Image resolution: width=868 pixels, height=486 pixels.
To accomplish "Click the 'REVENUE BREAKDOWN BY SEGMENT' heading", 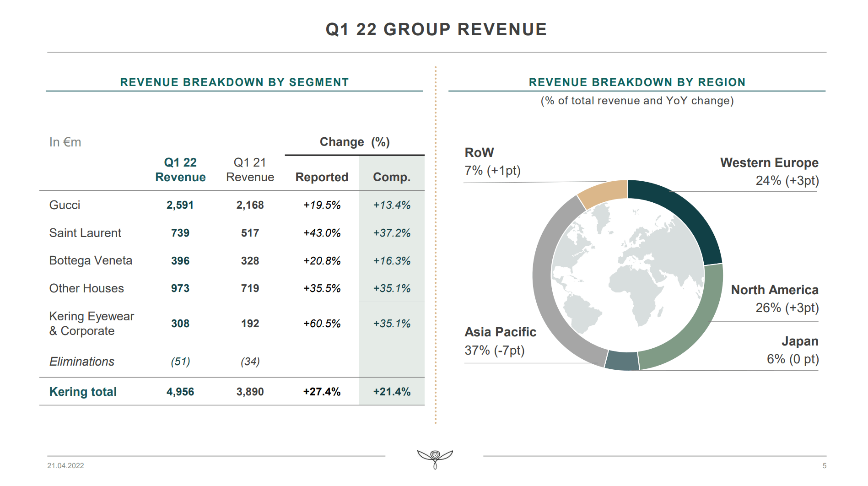I will (x=234, y=82).
